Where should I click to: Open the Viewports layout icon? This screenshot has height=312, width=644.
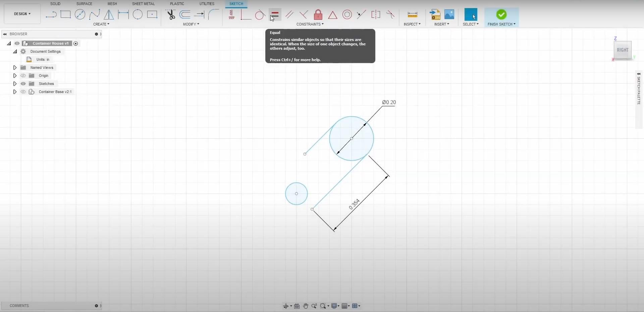(355, 306)
